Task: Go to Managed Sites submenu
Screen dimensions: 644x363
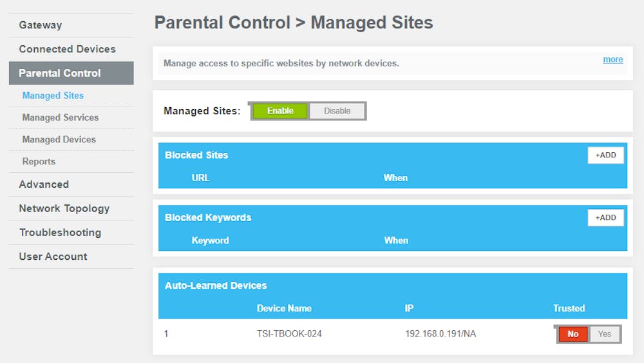Action: click(x=53, y=95)
